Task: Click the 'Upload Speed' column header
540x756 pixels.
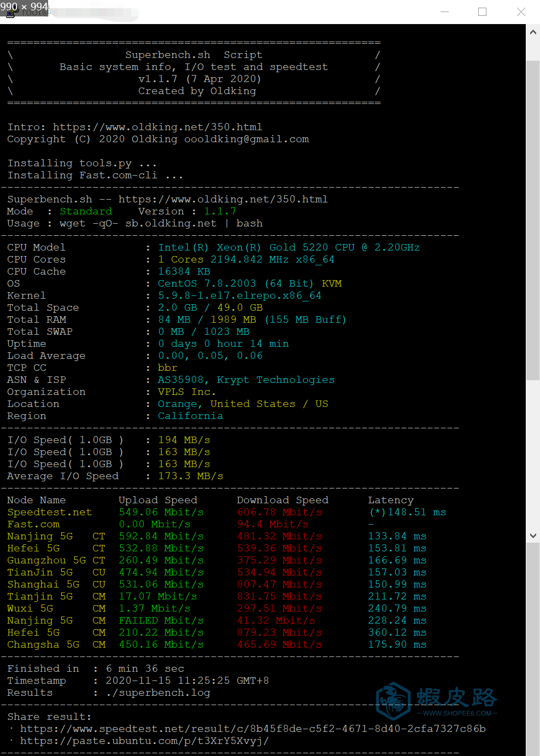Action: pyautogui.click(x=158, y=500)
